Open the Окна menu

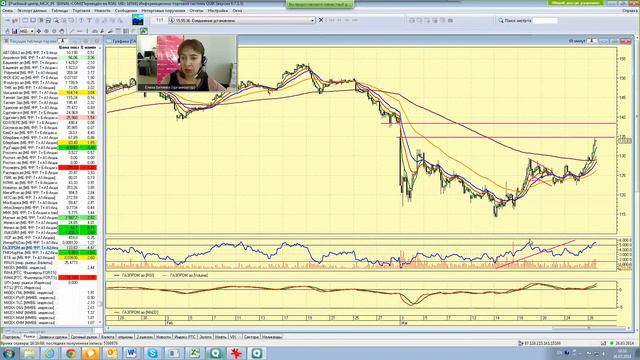tap(237, 11)
